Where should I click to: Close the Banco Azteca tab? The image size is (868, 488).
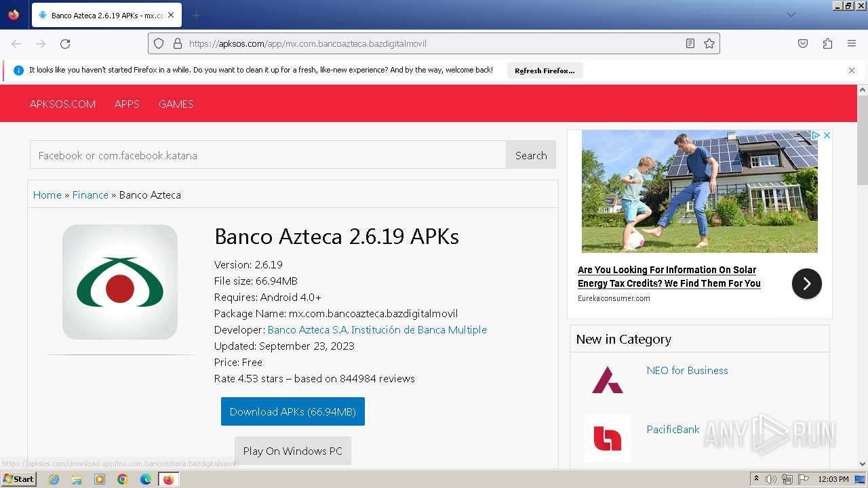click(x=170, y=15)
